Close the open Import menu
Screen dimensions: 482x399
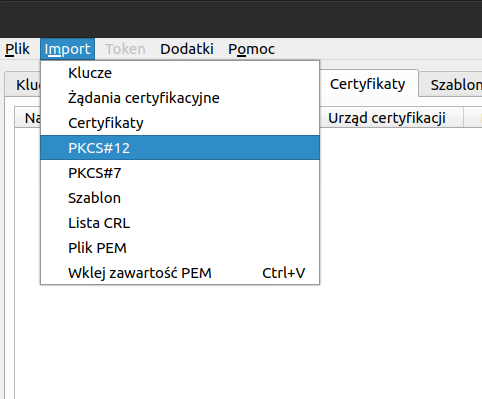click(x=67, y=49)
